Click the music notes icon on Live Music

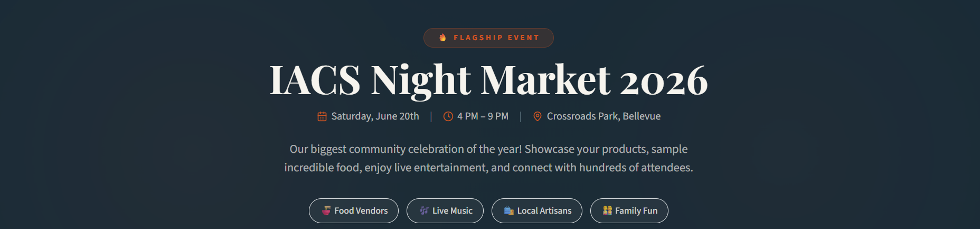[x=424, y=210]
